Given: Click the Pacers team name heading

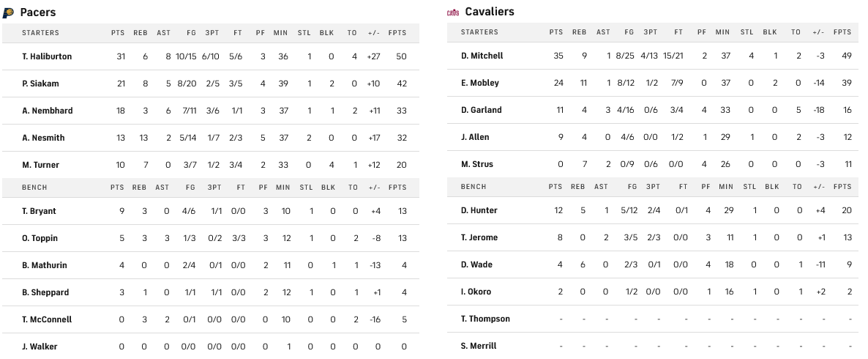Looking at the screenshot, I should click(x=38, y=12).
